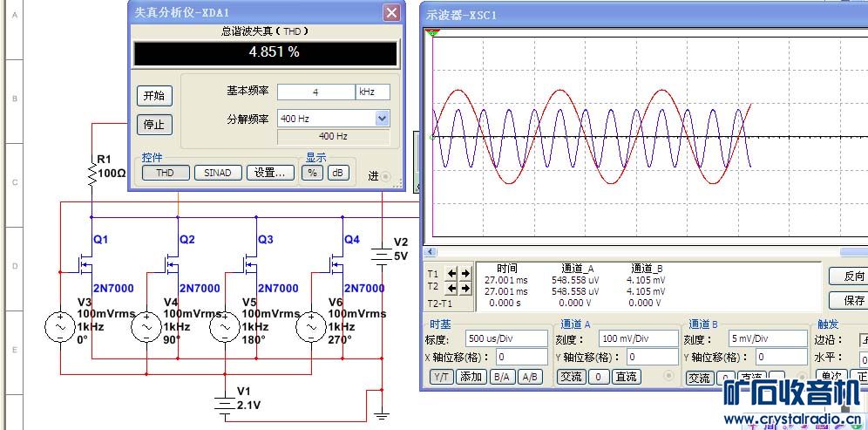Select the R1 100Ω resistor symbol
The height and width of the screenshot is (430, 868).
click(x=92, y=175)
